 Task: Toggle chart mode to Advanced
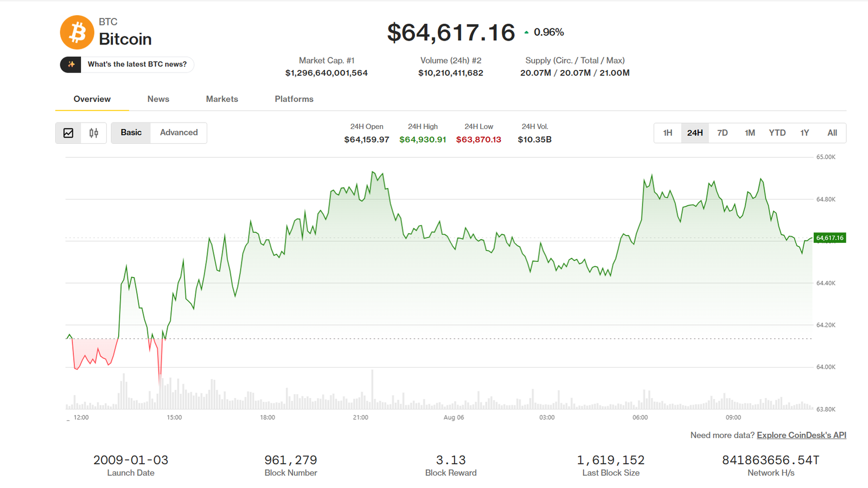(x=178, y=133)
